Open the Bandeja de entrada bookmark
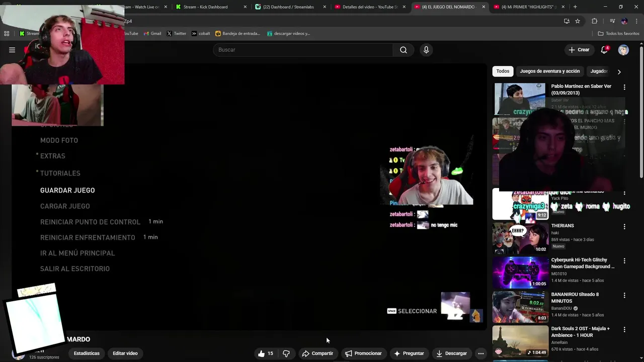The height and width of the screenshot is (362, 644). [237, 34]
